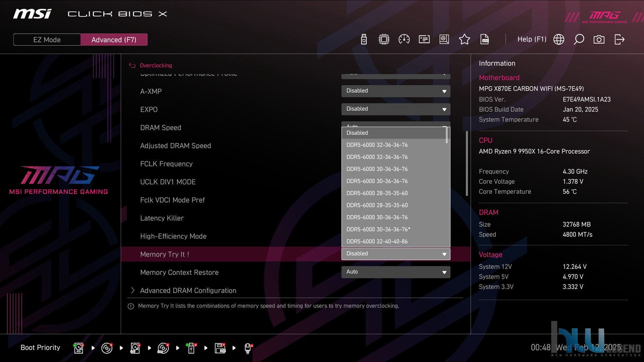Select the Advanced (F7) tab
This screenshot has width=644, height=362.
click(x=114, y=39)
